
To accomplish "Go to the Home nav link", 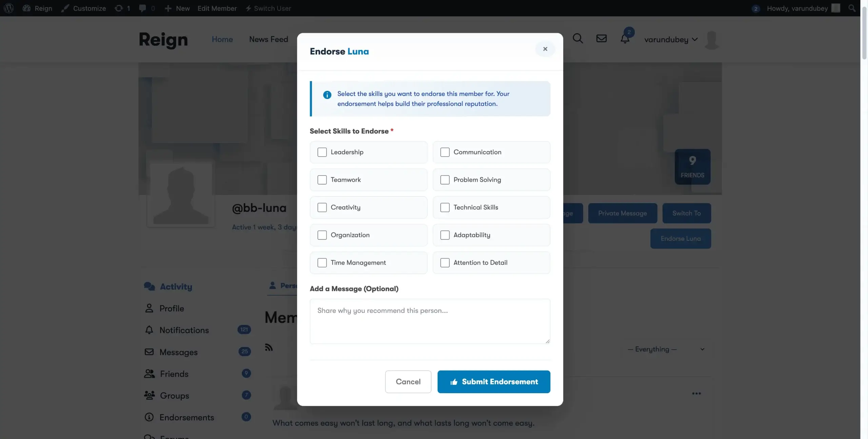I will (x=222, y=39).
